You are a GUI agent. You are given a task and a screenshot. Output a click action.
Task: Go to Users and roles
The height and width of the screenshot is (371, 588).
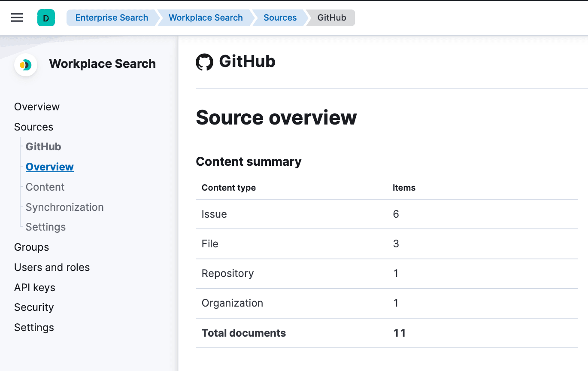[52, 268]
